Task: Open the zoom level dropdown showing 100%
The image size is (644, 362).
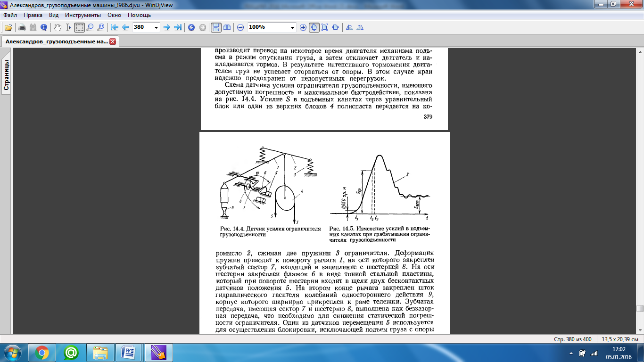Action: coord(292,27)
